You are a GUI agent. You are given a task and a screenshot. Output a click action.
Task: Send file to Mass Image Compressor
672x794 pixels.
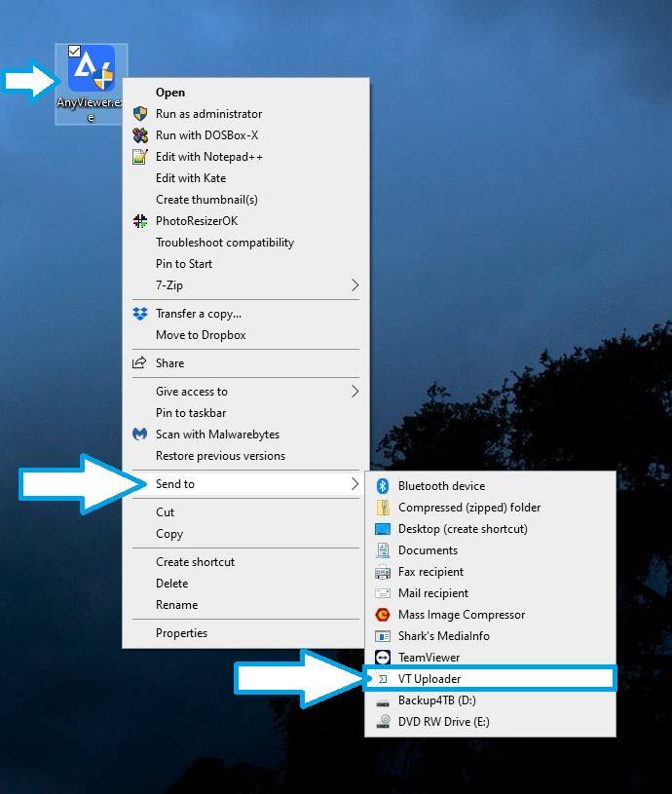(x=490, y=614)
